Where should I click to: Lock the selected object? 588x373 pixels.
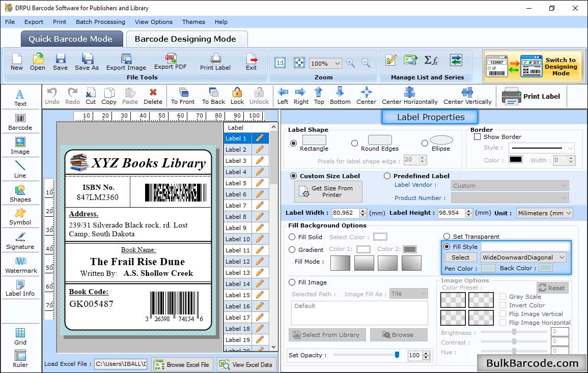237,96
